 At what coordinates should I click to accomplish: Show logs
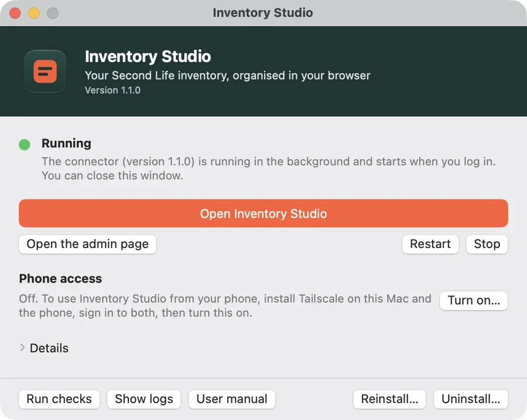coord(144,399)
